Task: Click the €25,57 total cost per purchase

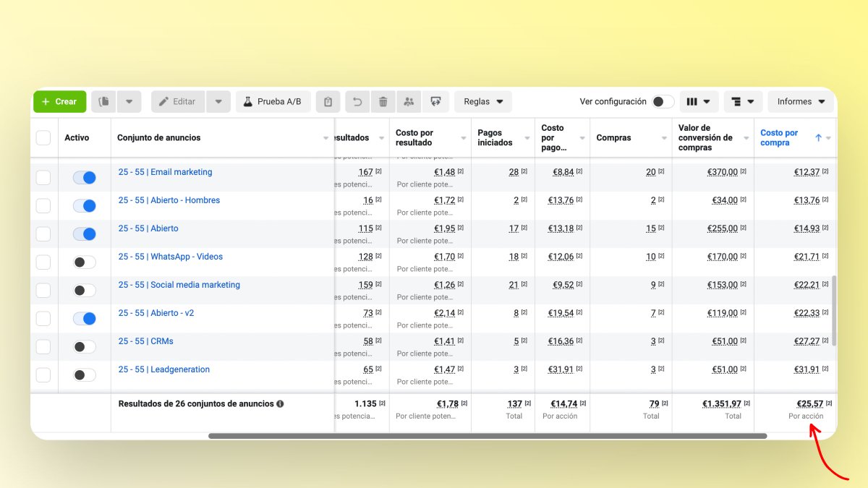Action: point(809,404)
